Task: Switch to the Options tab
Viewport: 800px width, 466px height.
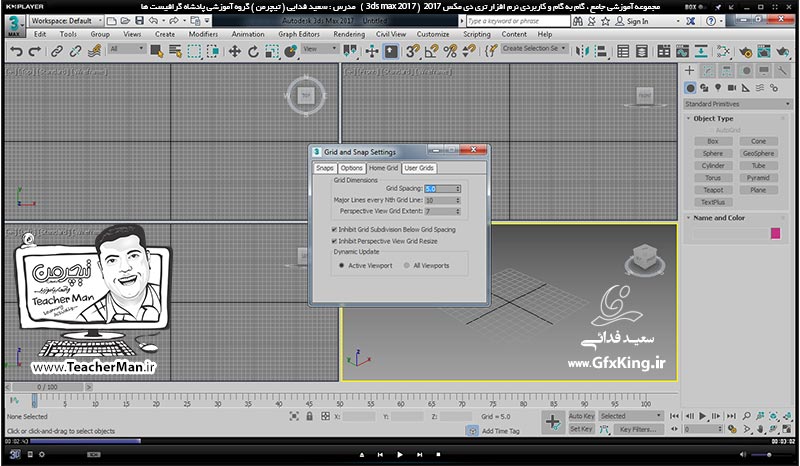Action: pos(352,168)
